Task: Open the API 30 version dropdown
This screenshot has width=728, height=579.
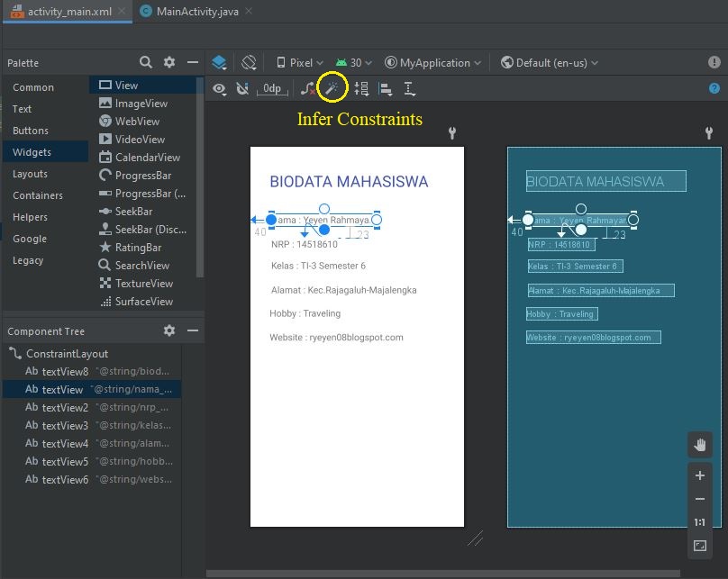Action: [x=352, y=62]
